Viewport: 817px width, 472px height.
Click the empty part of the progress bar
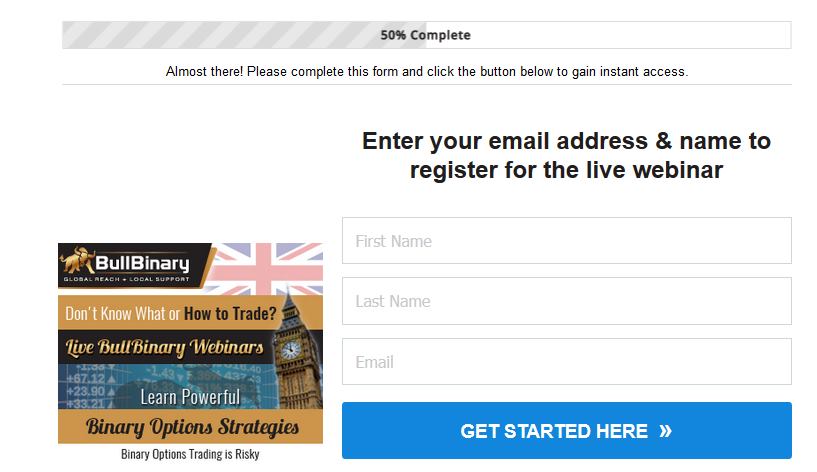click(608, 35)
